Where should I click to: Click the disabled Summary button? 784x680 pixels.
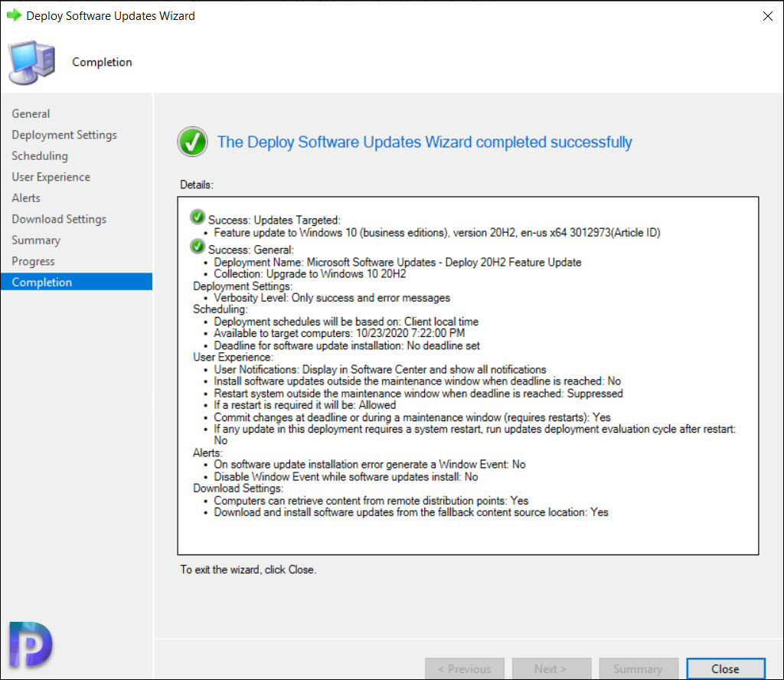639,669
